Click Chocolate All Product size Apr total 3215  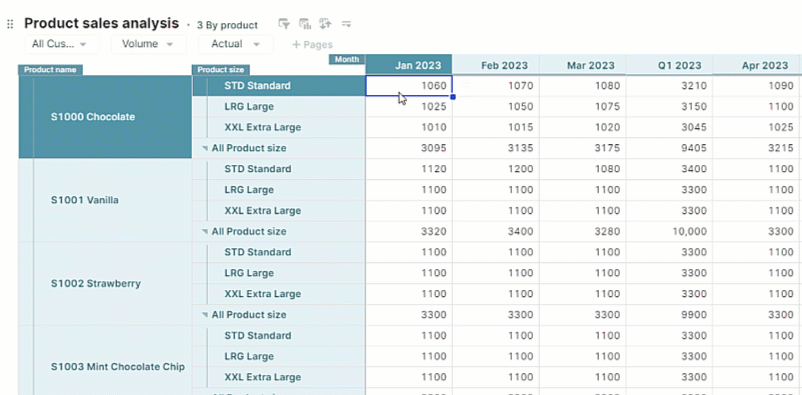757,148
